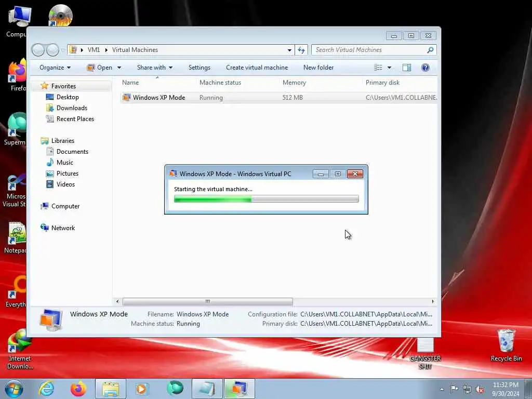Open virtual machine Settings
Viewport: 532px width, 399px height.
[199, 68]
